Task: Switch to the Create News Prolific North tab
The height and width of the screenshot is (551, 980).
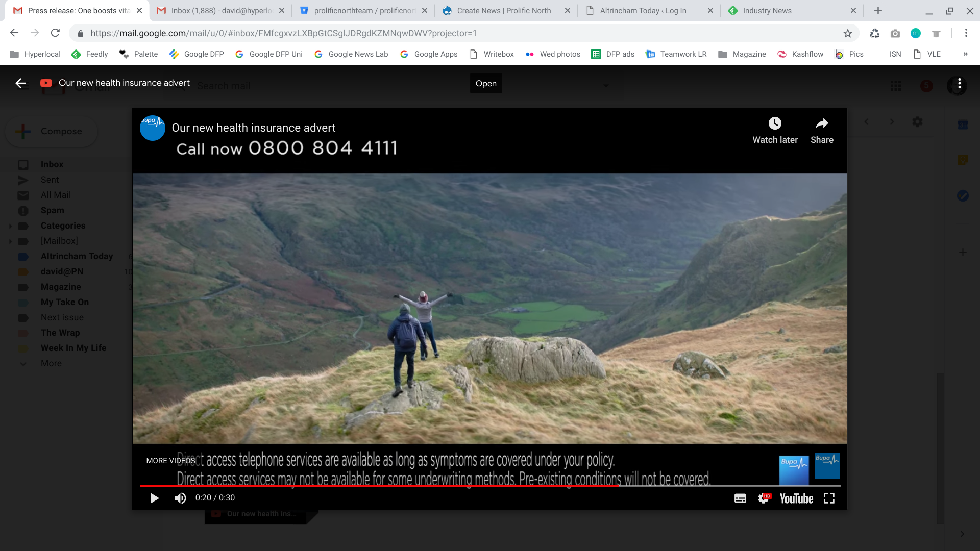Action: click(503, 10)
